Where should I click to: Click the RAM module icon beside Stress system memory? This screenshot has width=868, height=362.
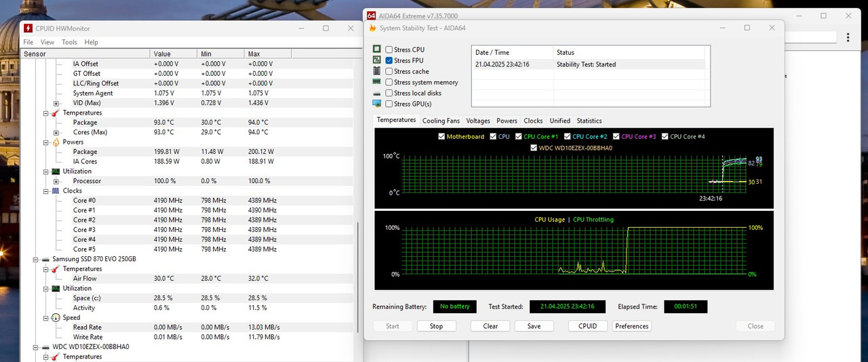[377, 82]
